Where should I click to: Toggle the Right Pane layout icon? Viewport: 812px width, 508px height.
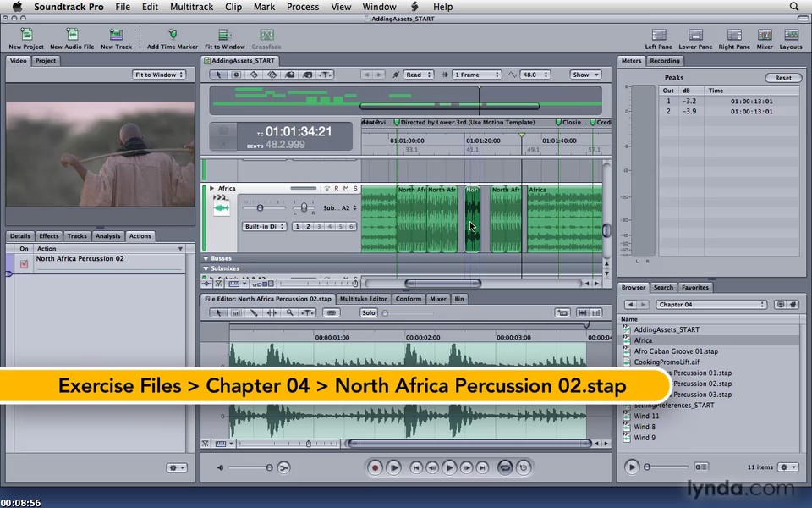click(x=734, y=35)
